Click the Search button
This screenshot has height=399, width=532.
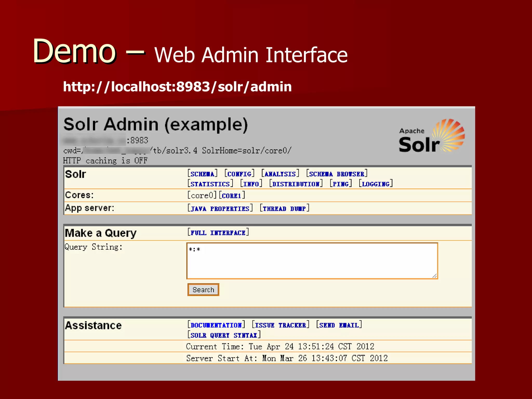pos(203,290)
